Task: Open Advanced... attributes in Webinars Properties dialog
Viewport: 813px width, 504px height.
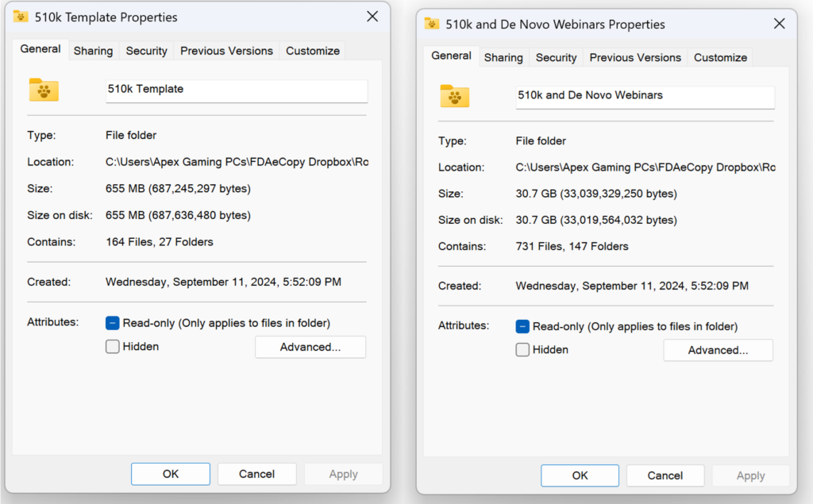Action: 718,350
